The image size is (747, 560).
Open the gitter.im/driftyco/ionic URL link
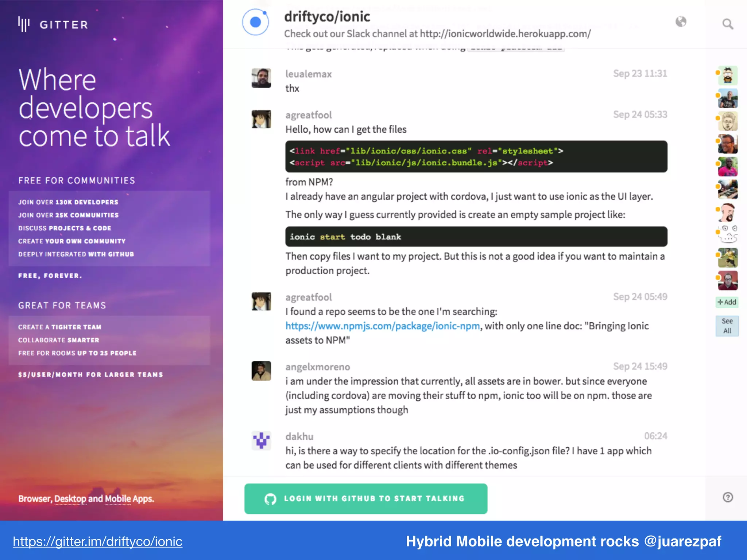coord(98,542)
